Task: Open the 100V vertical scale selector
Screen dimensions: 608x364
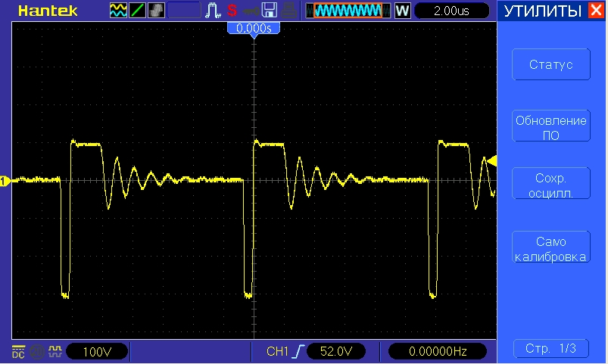Action: coord(97,352)
